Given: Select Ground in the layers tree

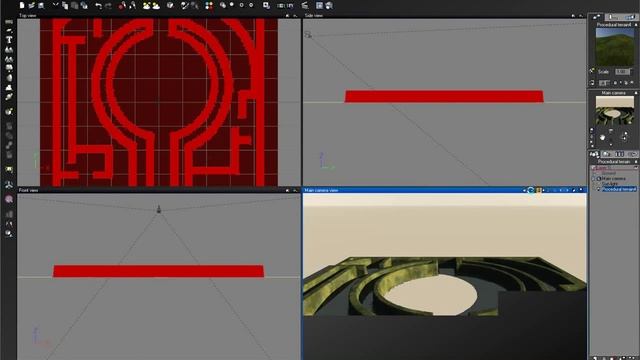Looking at the screenshot, I should (x=608, y=173).
